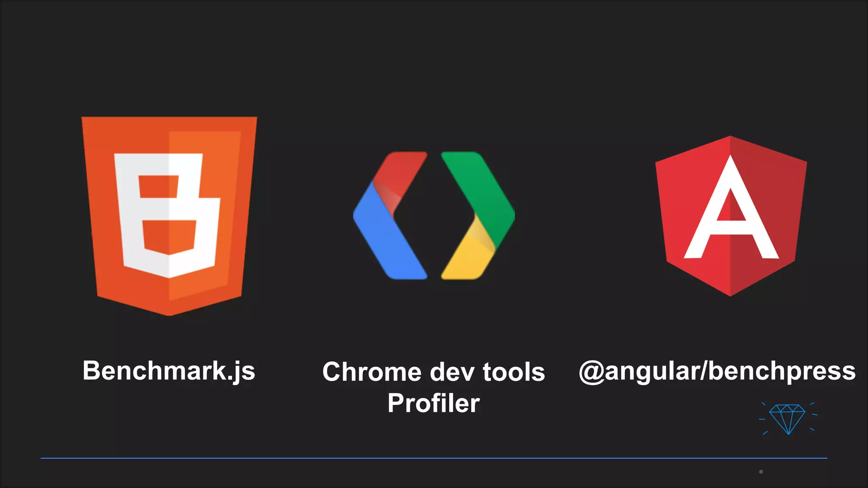The image size is (868, 488).
Task: Select the "Benchmark.js" caption text
Action: coord(169,372)
